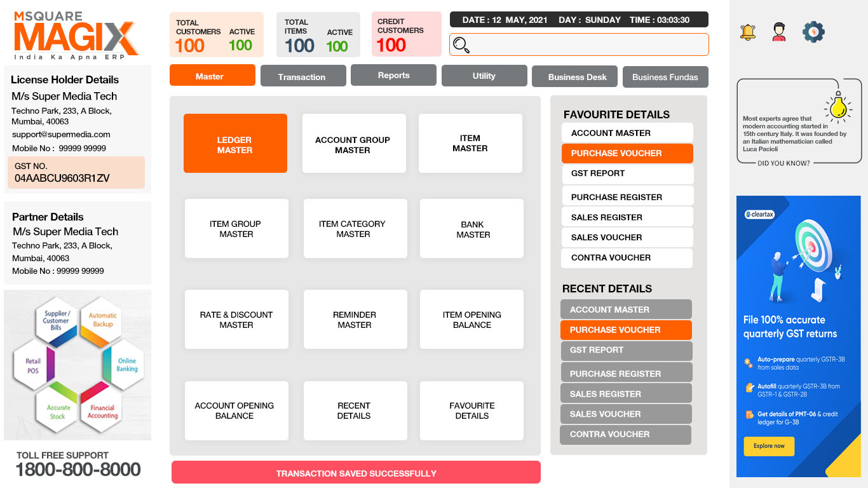Click the Transaction Saved Successfully banner
The height and width of the screenshot is (488, 868).
(356, 473)
